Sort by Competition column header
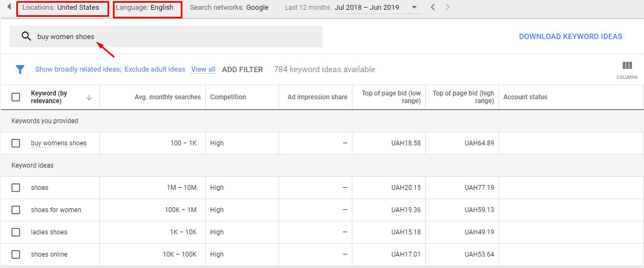 click(x=228, y=97)
